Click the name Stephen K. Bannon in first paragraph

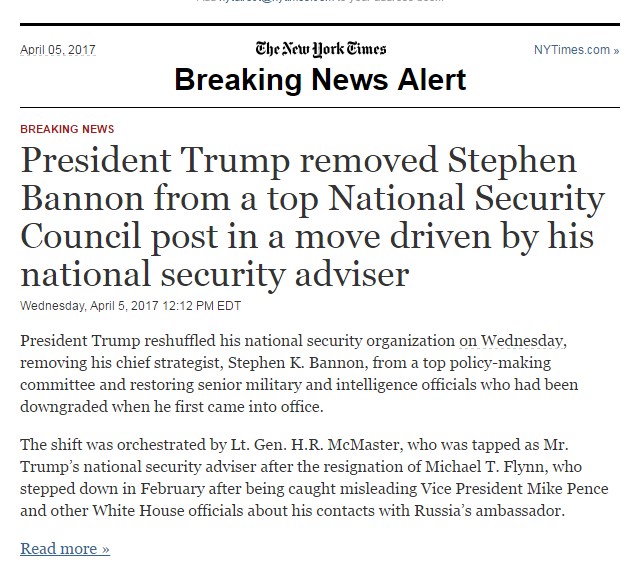pos(296,363)
